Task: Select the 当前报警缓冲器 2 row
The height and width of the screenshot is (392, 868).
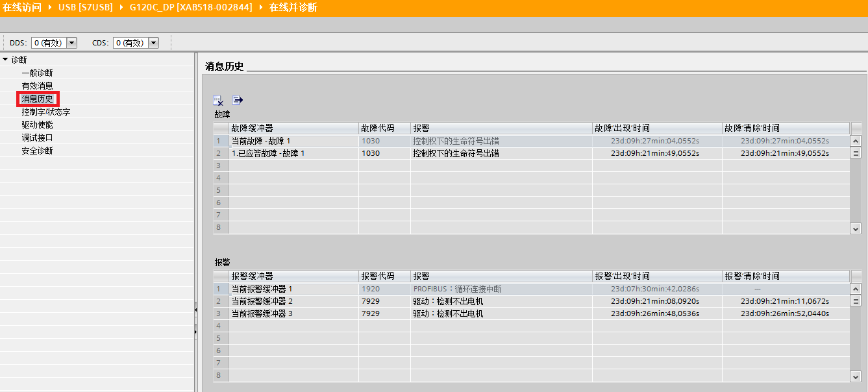Action: coord(531,301)
